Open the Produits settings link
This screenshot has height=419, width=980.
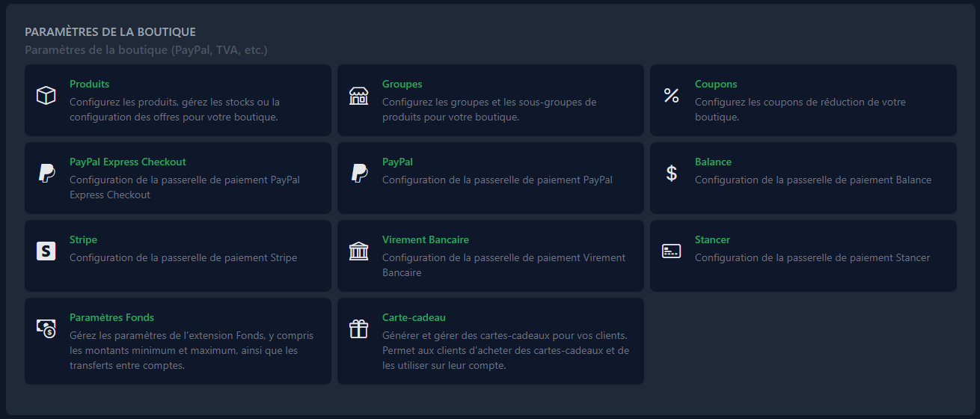pos(89,85)
